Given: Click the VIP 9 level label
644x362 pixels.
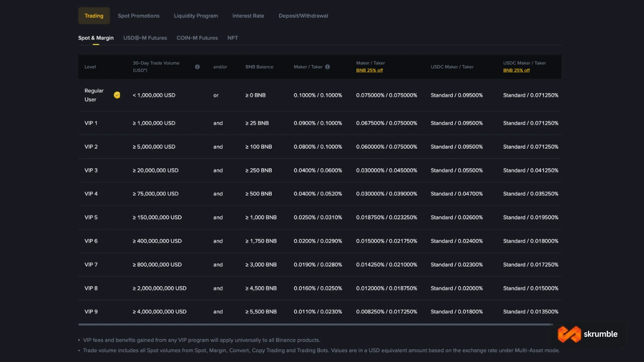Looking at the screenshot, I should pyautogui.click(x=91, y=312).
